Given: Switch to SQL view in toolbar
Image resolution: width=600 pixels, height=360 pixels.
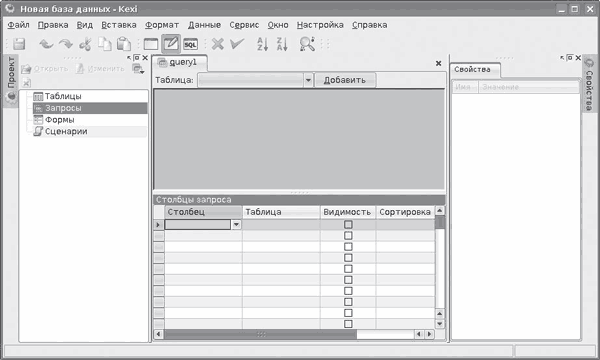Looking at the screenshot, I should 191,44.
